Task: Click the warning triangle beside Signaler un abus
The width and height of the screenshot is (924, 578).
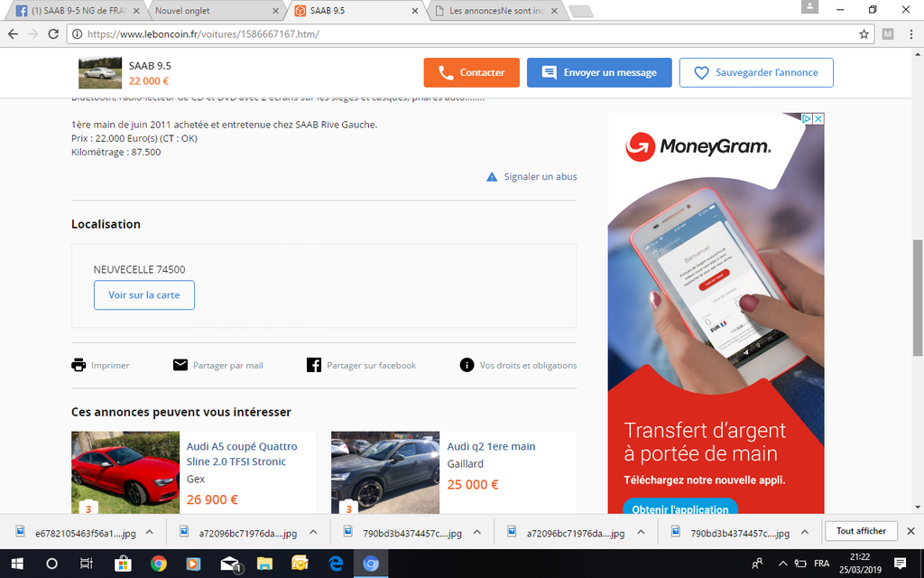Action: 492,177
